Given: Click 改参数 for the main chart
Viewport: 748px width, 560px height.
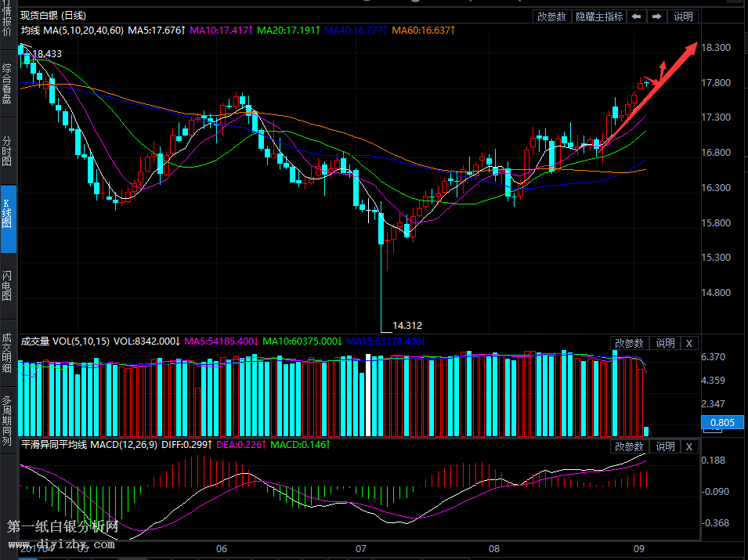Looking at the screenshot, I should pos(551,16).
